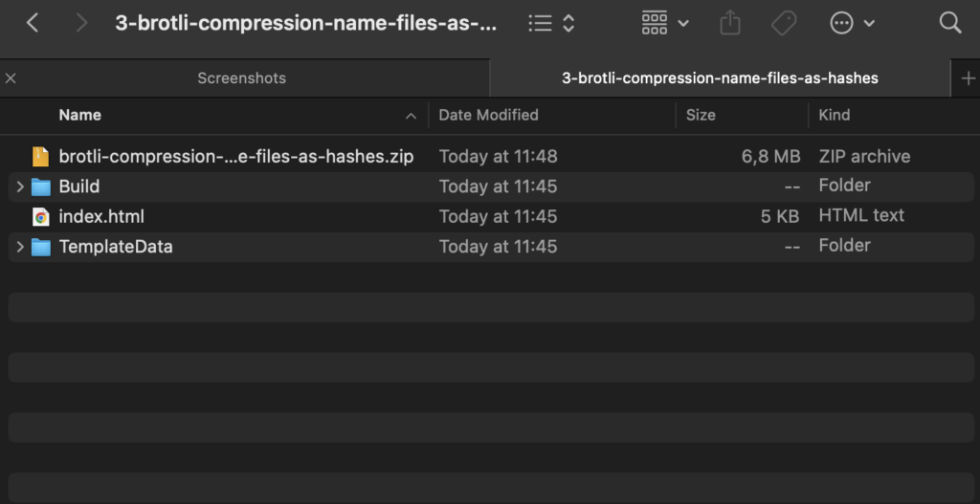The width and height of the screenshot is (980, 504).
Task: Open the Action ellipsis menu
Action: coord(852,23)
